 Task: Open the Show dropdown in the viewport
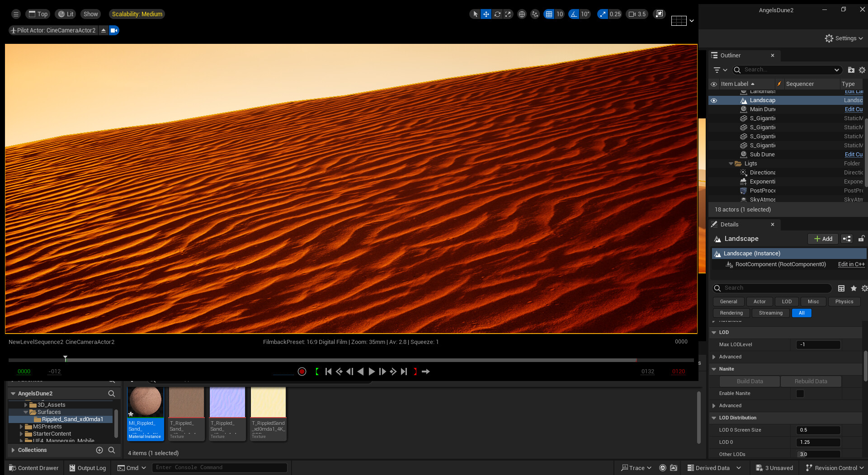point(90,14)
